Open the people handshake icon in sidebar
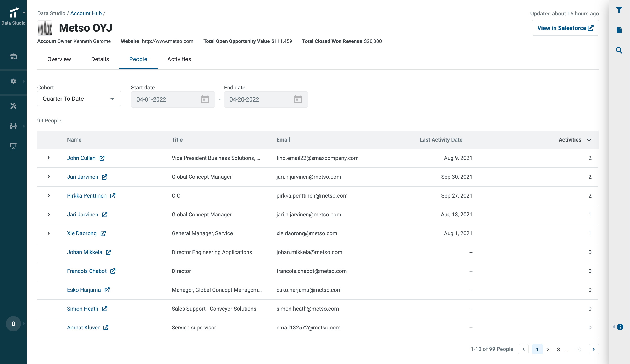The height and width of the screenshot is (364, 630). pyautogui.click(x=13, y=126)
